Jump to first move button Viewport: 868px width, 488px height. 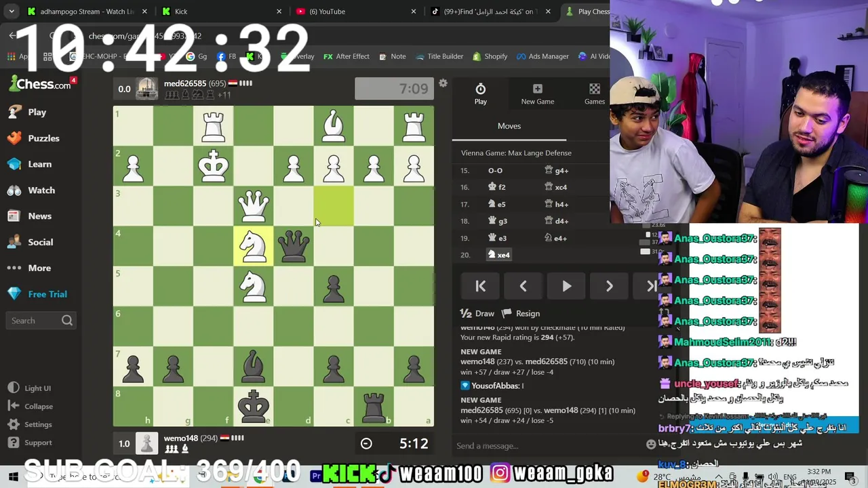(x=480, y=287)
